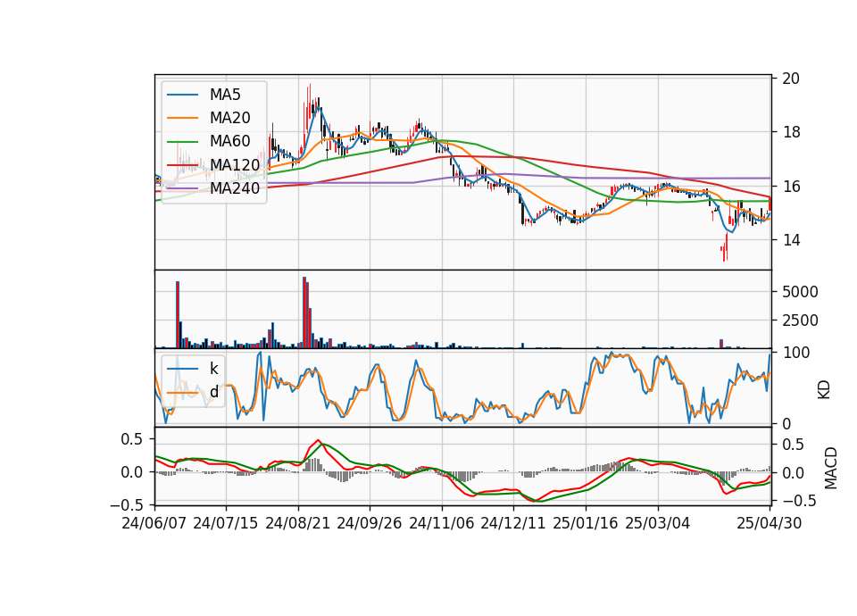Click the 24/07/15 date tick label

tap(225, 523)
